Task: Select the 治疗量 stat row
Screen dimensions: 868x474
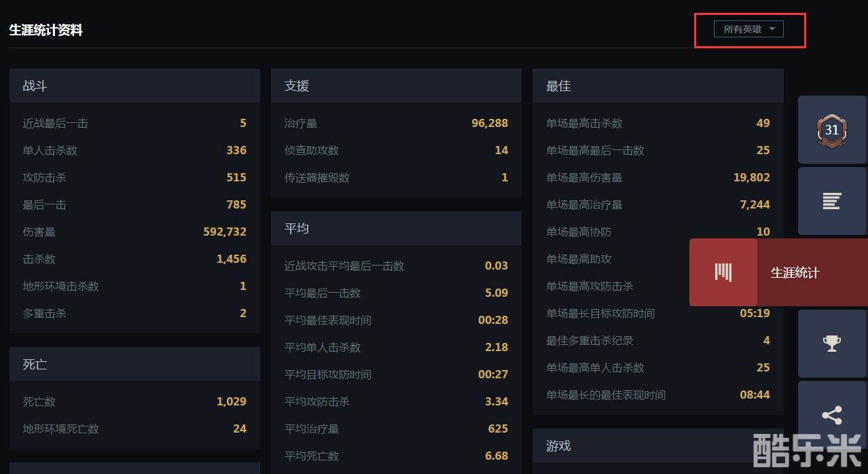Action: [x=396, y=123]
